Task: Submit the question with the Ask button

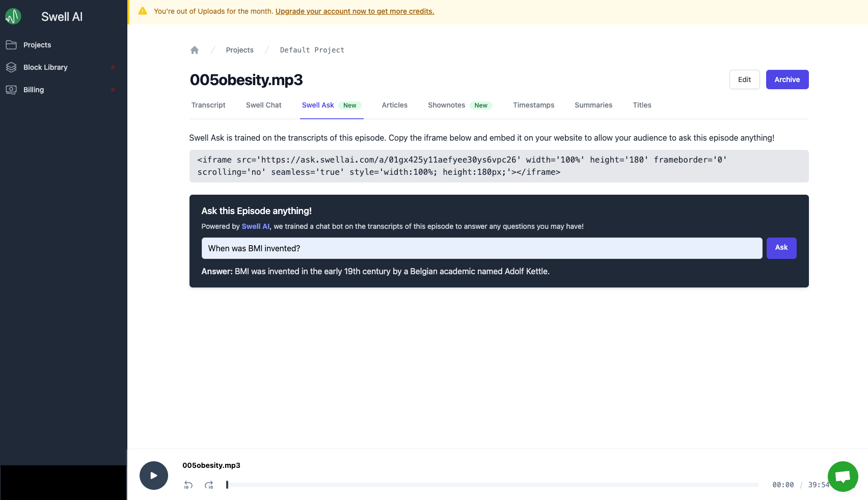Action: [x=781, y=248]
